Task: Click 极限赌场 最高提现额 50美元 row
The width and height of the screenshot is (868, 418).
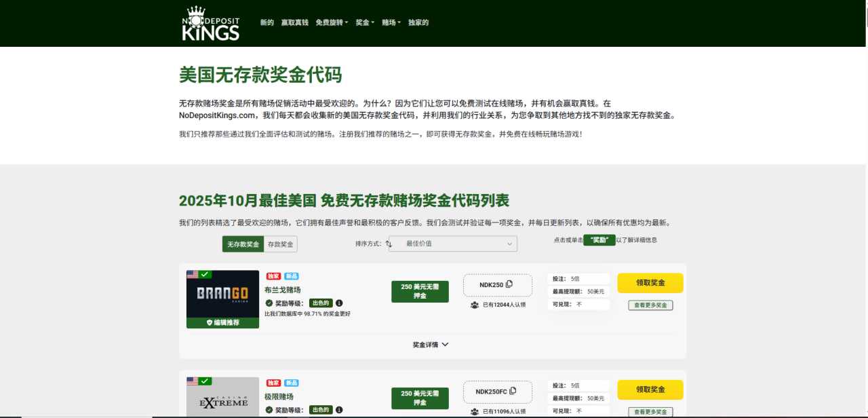Action: pos(578,398)
